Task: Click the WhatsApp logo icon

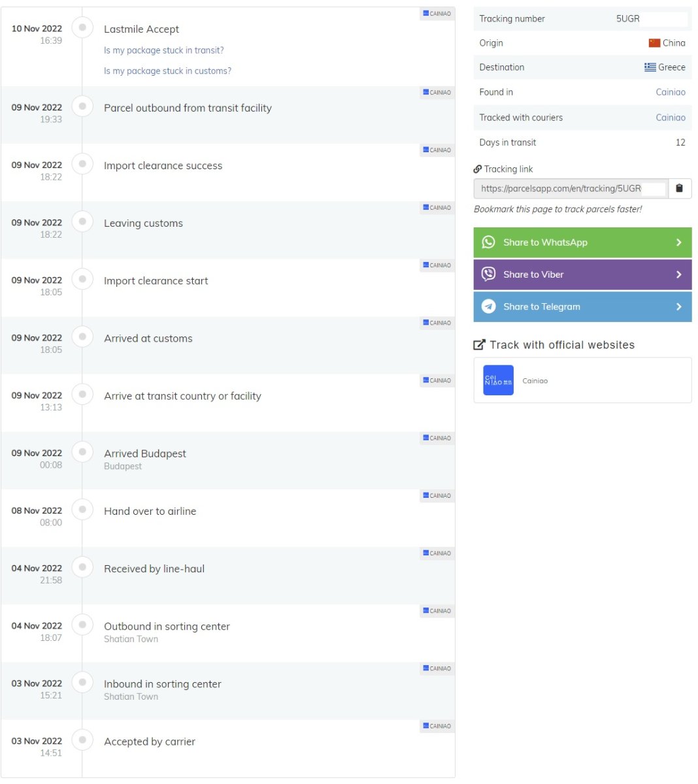Action: [x=488, y=242]
